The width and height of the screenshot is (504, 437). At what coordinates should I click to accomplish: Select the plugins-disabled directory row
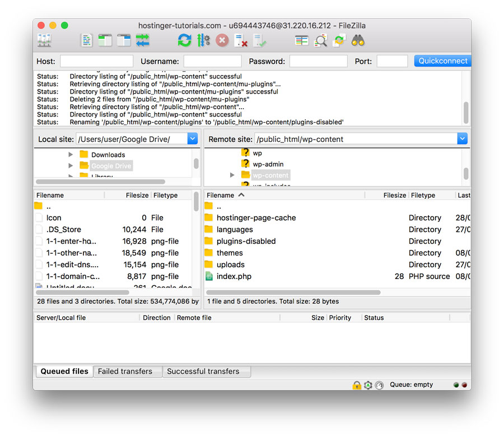337,241
